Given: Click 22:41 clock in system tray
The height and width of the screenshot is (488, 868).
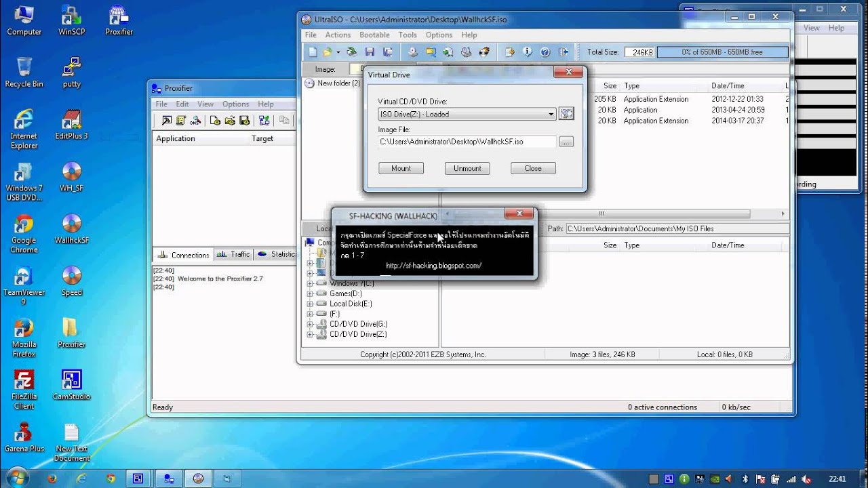Looking at the screenshot, I should [x=838, y=479].
